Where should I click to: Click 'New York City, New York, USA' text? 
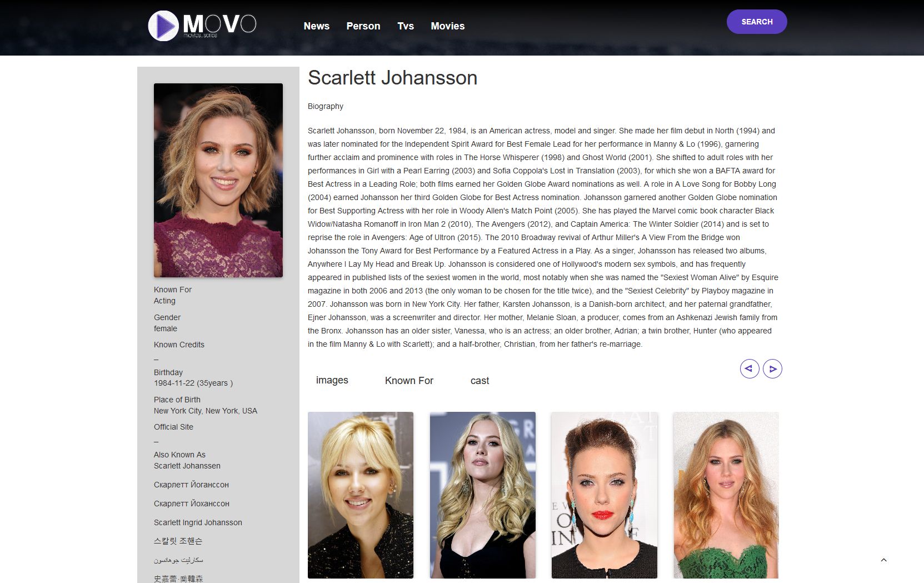206,411
